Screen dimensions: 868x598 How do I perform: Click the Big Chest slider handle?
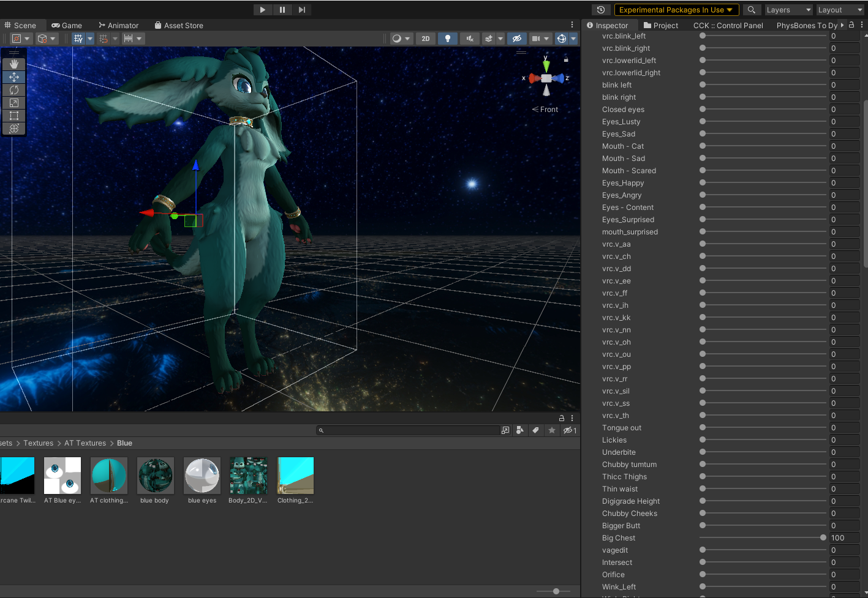pos(823,537)
